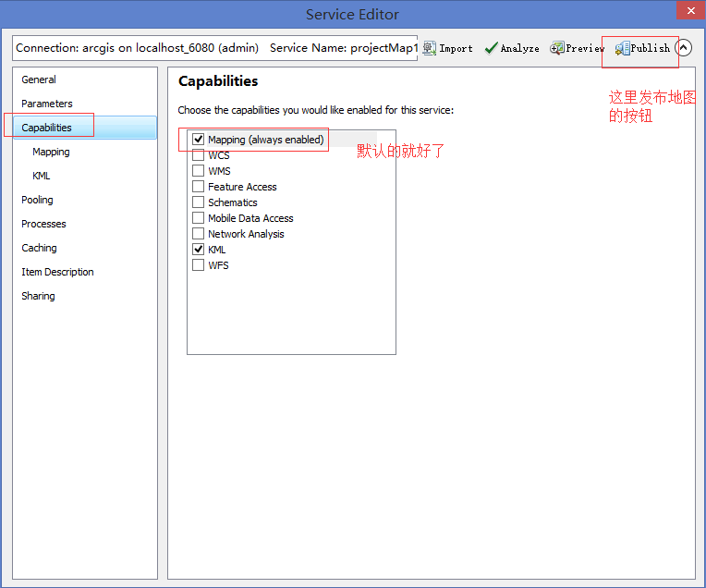Uncheck the KML capability checkbox
Image resolution: width=706 pixels, height=588 pixels.
click(x=198, y=250)
